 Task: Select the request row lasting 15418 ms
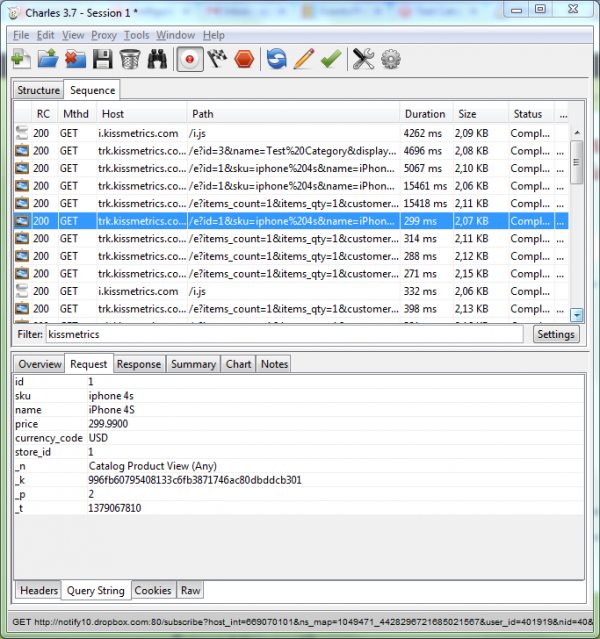pos(291,203)
